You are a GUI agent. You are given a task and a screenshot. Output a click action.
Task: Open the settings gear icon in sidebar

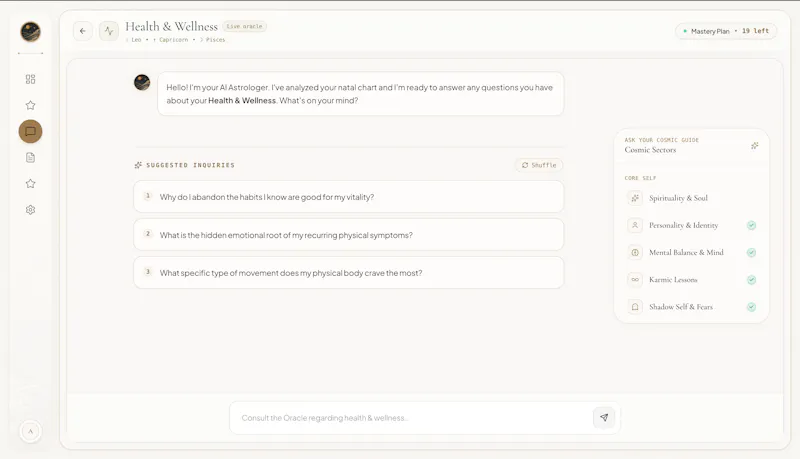pos(31,210)
